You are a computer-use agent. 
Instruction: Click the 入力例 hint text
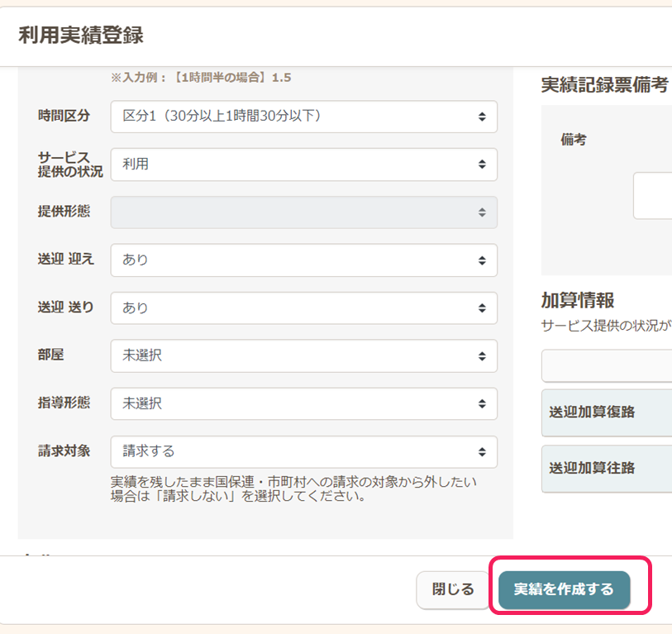[x=201, y=78]
